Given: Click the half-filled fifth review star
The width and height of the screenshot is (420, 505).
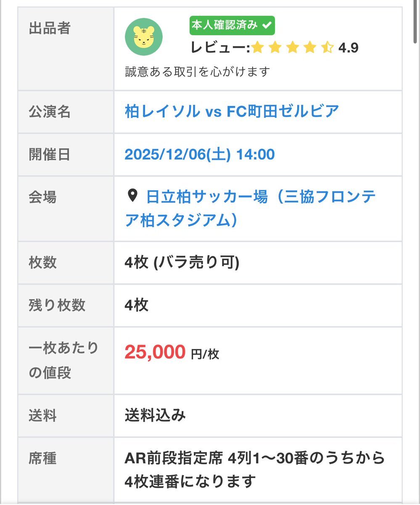Looking at the screenshot, I should point(327,48).
